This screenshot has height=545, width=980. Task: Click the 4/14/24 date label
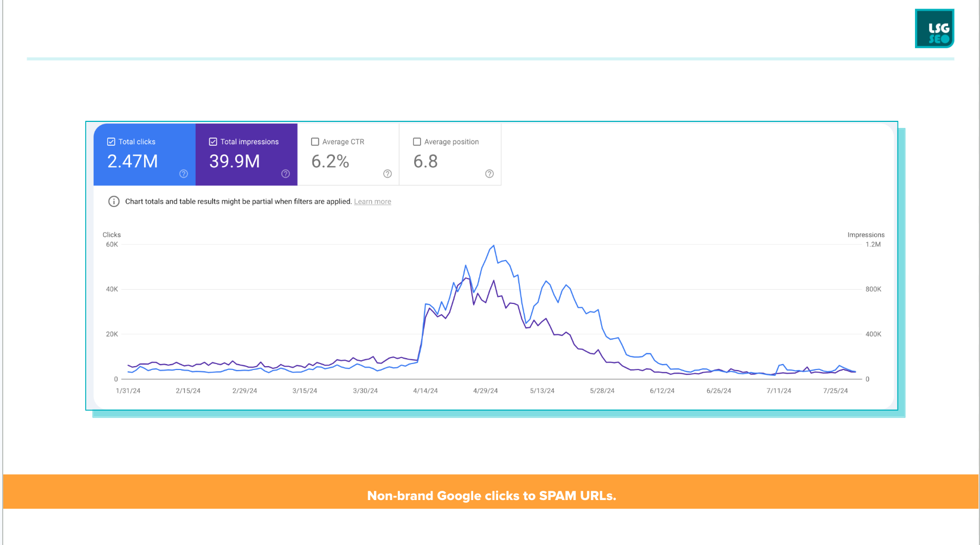[425, 391]
